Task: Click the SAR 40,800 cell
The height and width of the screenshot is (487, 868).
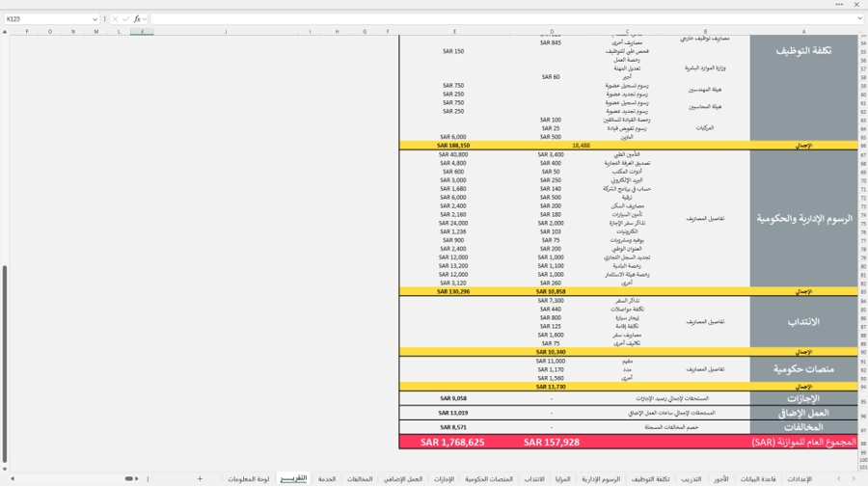Action: pos(453,155)
